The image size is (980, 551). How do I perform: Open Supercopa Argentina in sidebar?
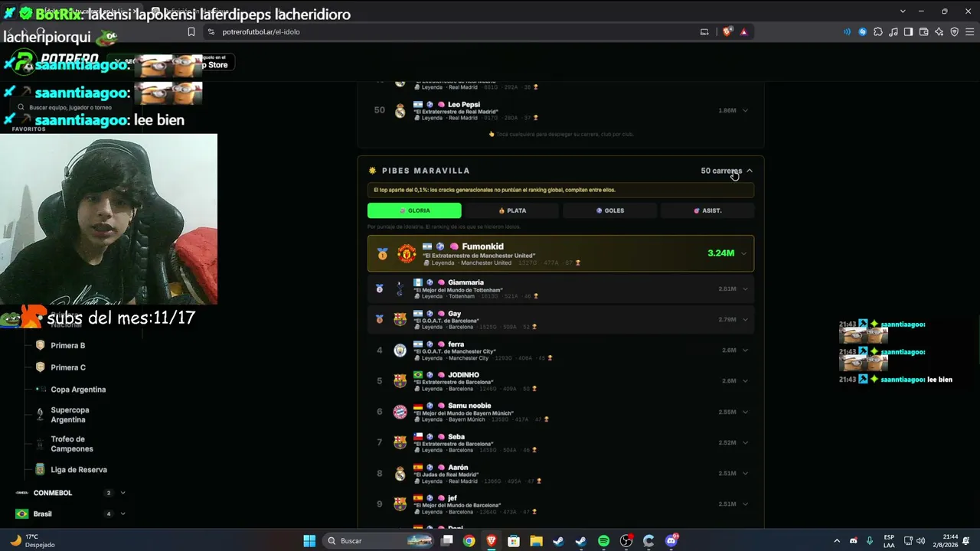70,415
